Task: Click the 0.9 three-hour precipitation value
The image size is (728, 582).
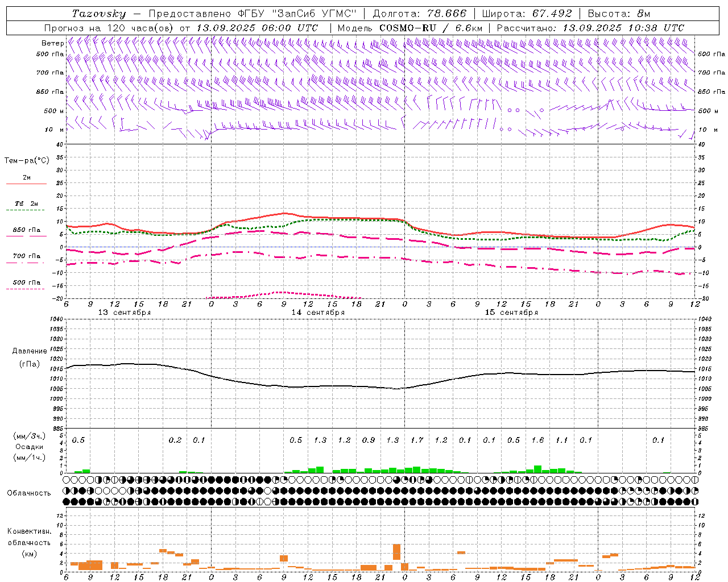Action: 369,440
